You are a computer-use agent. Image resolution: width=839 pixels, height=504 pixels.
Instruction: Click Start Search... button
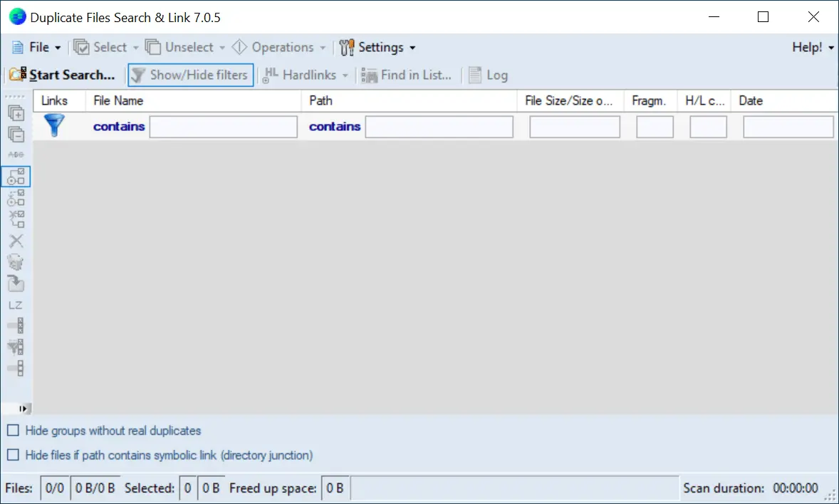(x=62, y=75)
